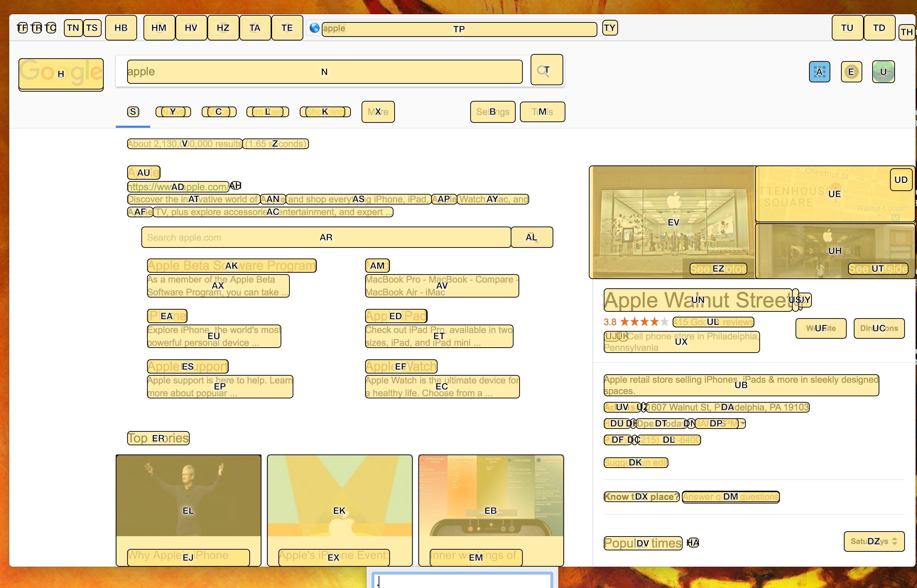Viewport: 917px width, 588px height.
Task: Click the Address label link
Action: 622,407
